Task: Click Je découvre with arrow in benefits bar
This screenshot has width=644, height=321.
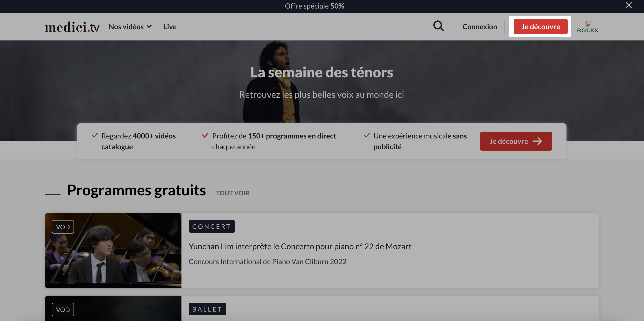Action: [x=516, y=141]
